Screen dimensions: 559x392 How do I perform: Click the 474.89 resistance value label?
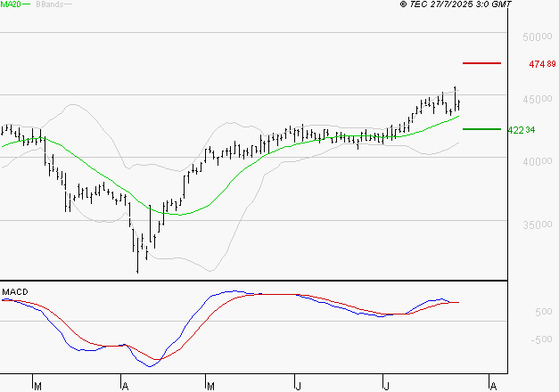[x=542, y=65]
